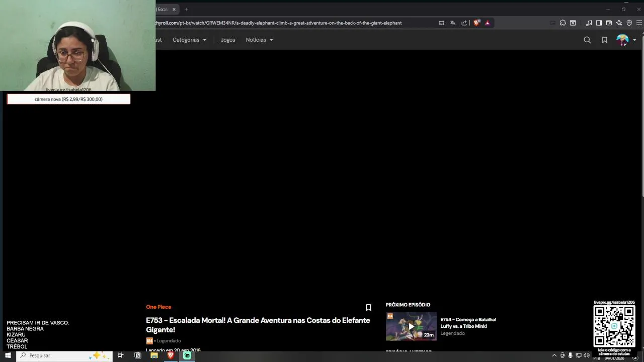Click the share page icon in address bar

pos(464,23)
